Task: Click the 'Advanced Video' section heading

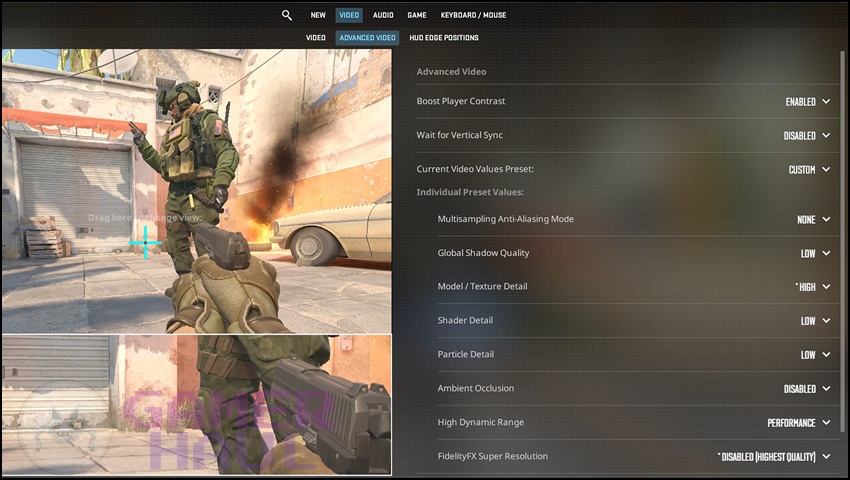Action: point(451,72)
